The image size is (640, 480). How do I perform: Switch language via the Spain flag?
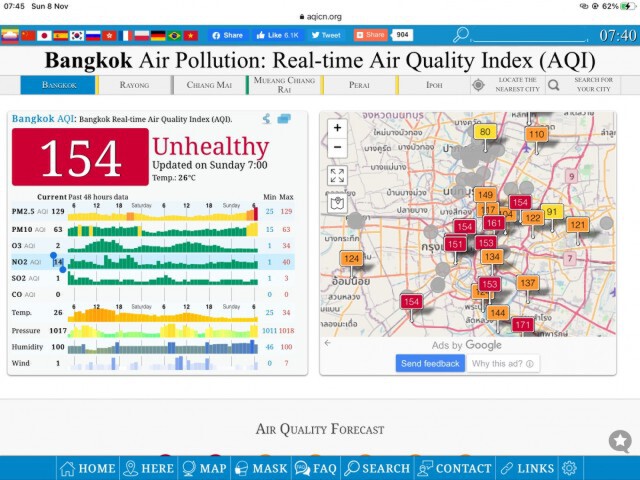(x=60, y=36)
